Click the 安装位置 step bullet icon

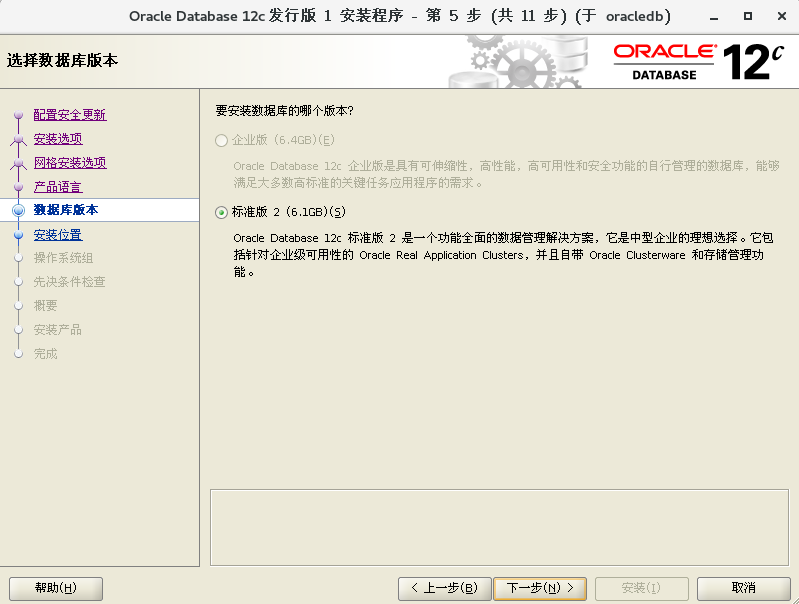(19, 235)
